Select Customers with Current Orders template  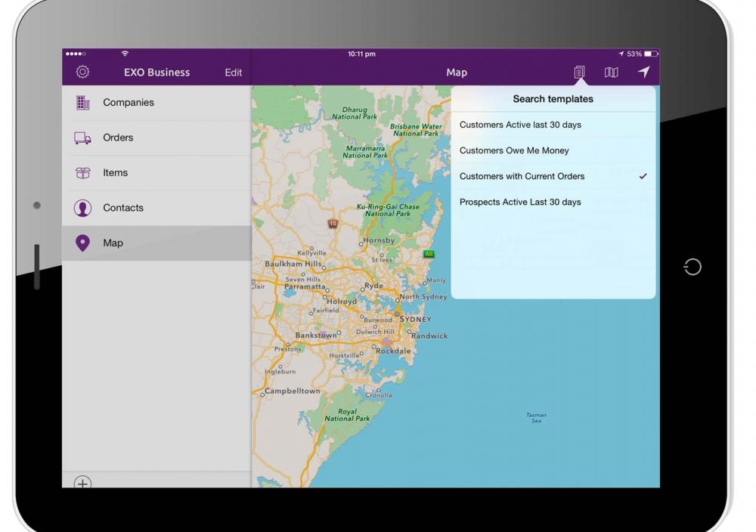(x=553, y=176)
